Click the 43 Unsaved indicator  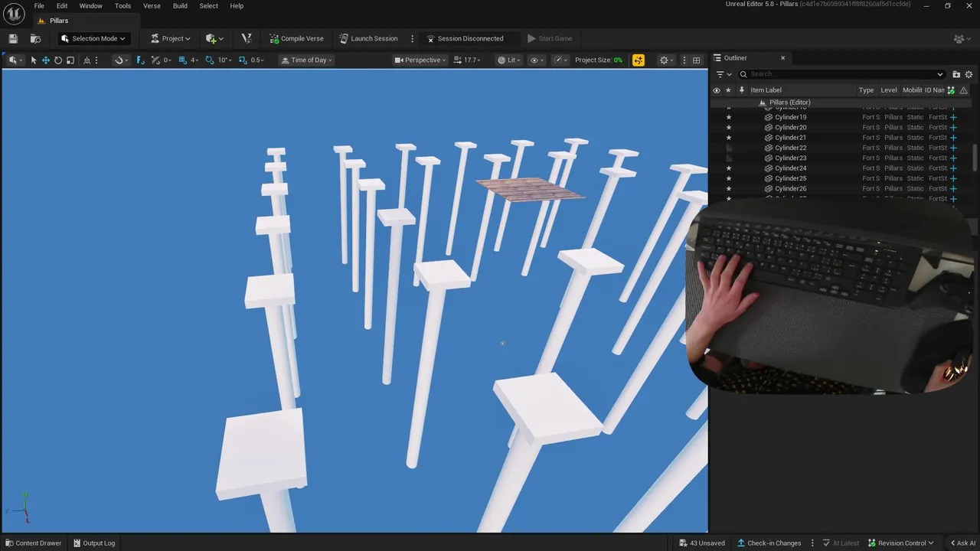coord(702,543)
